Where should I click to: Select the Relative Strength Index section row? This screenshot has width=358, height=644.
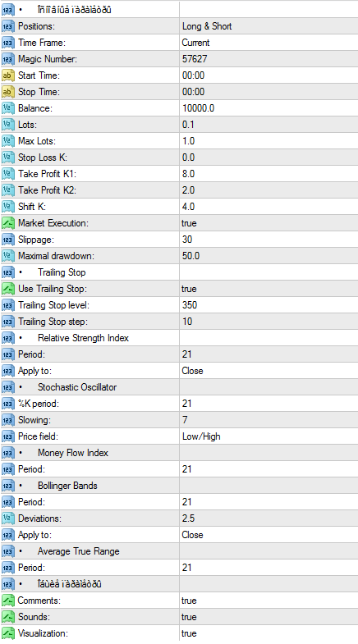point(179,338)
